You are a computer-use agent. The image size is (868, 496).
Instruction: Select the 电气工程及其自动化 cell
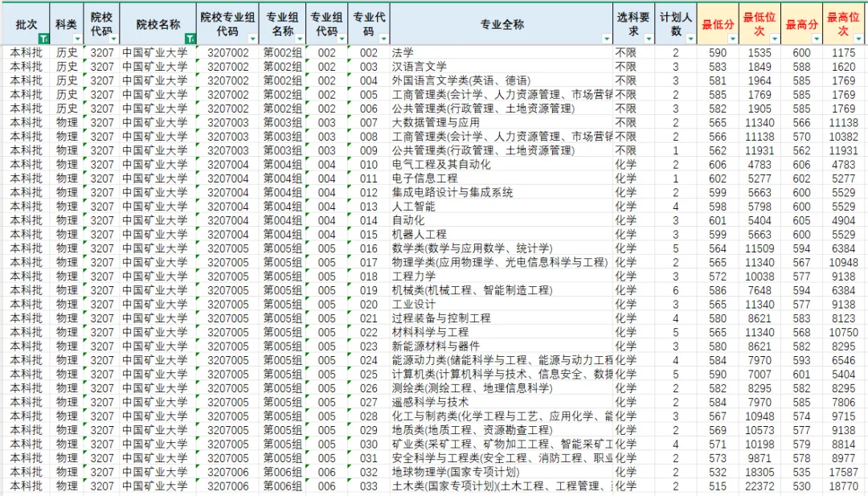click(x=502, y=165)
